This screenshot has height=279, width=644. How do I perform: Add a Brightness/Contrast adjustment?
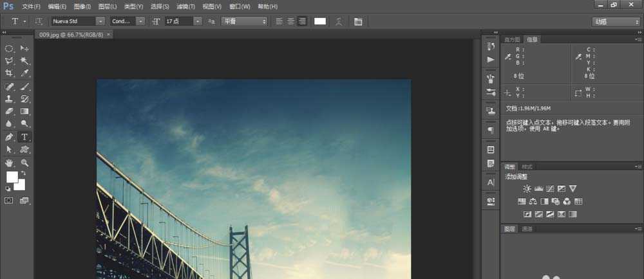coord(527,188)
